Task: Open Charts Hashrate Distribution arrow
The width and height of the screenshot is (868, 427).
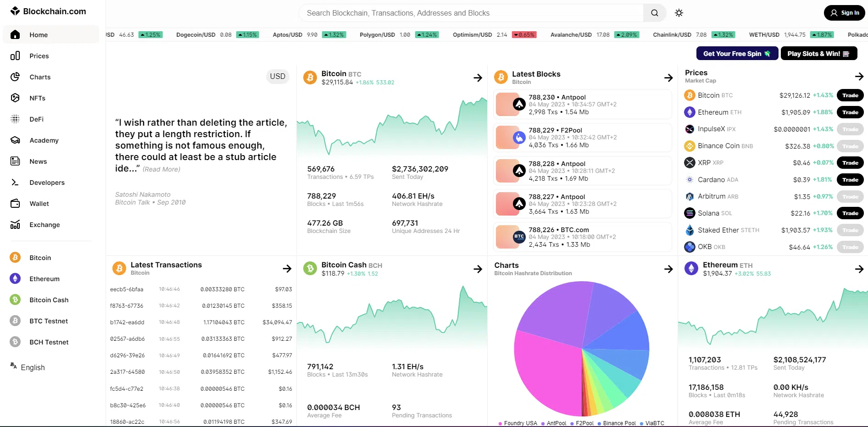Action: (x=668, y=269)
